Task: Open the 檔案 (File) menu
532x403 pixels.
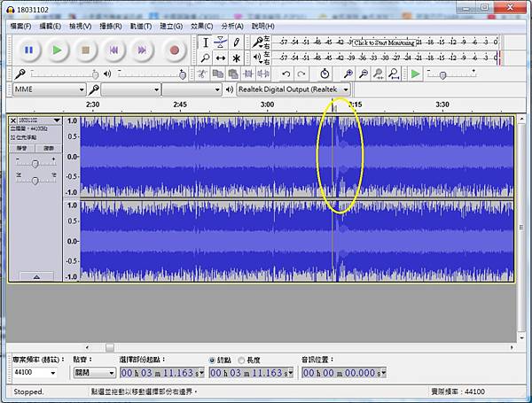Action: pyautogui.click(x=20, y=26)
